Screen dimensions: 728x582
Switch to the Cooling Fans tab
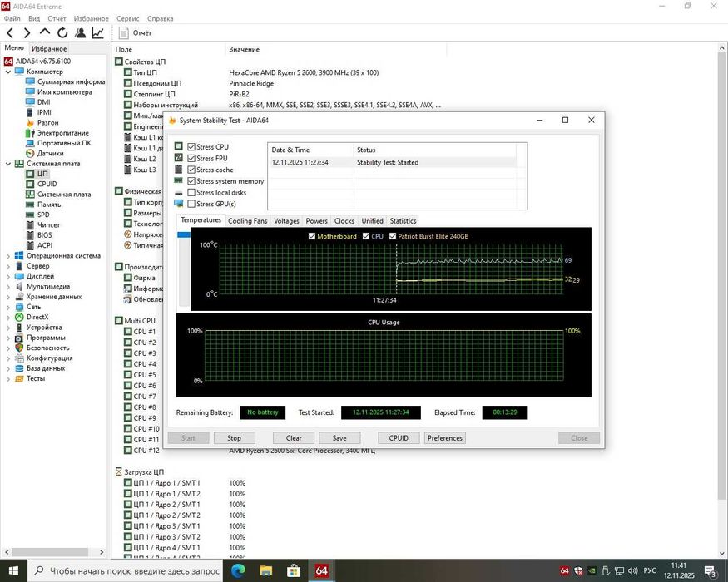pyautogui.click(x=247, y=221)
